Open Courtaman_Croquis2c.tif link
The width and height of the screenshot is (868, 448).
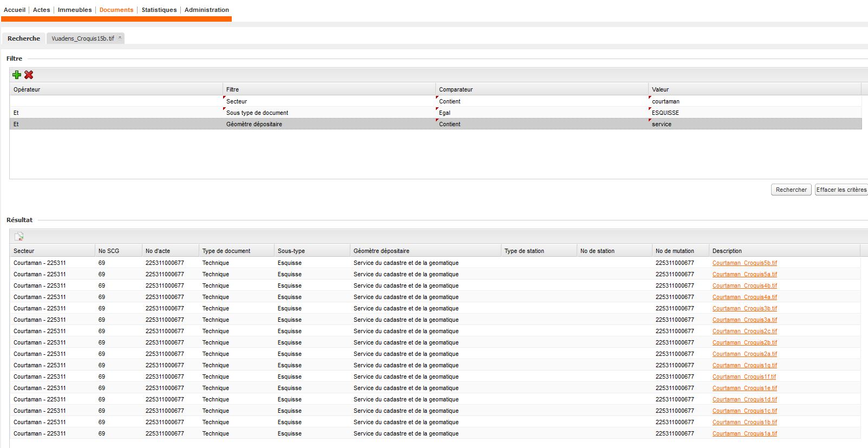pyautogui.click(x=745, y=331)
